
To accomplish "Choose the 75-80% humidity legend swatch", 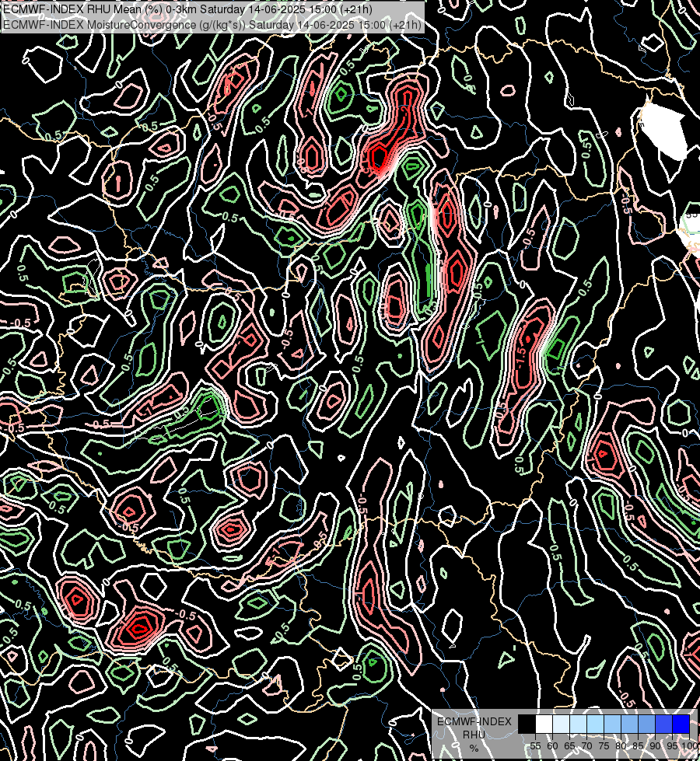I will (x=613, y=724).
